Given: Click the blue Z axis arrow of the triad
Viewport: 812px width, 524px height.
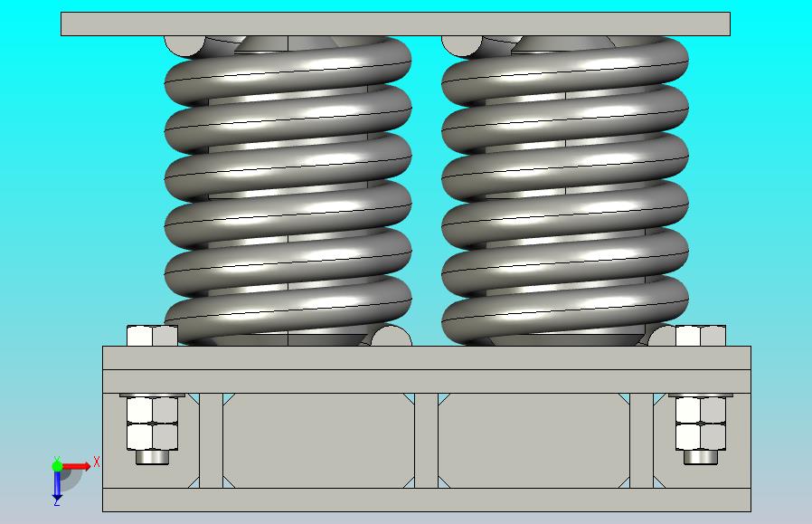Looking at the screenshot, I should (x=57, y=486).
